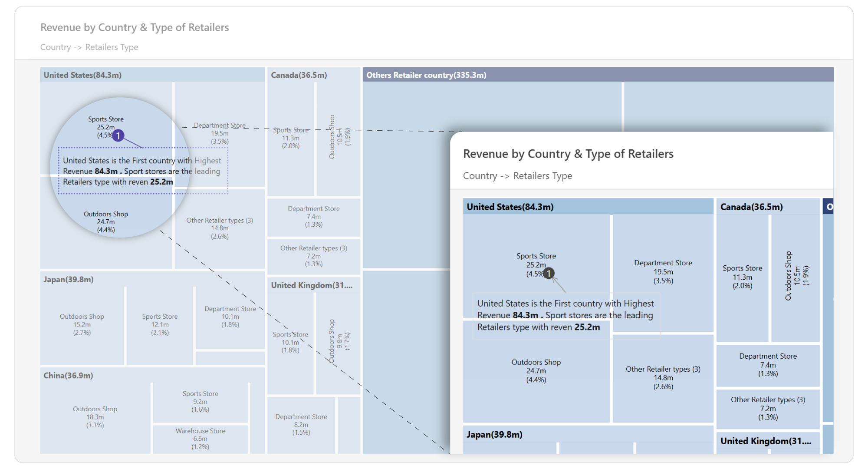
Task: Select China Outdoors Shop 18.3m tile
Action: coord(95,418)
